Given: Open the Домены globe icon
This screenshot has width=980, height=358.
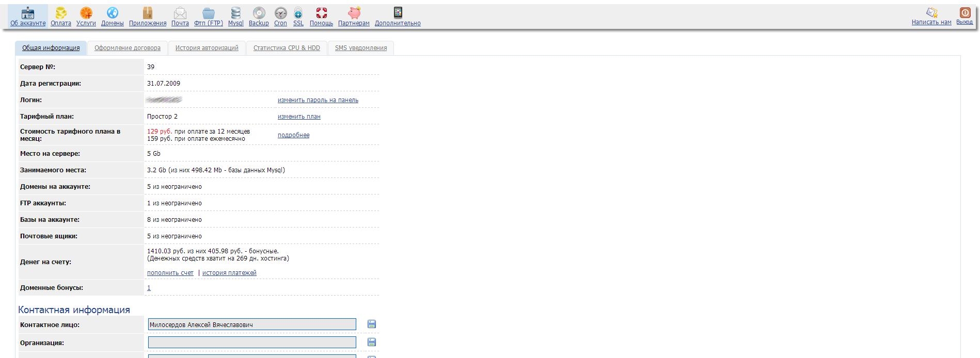Looking at the screenshot, I should 112,12.
